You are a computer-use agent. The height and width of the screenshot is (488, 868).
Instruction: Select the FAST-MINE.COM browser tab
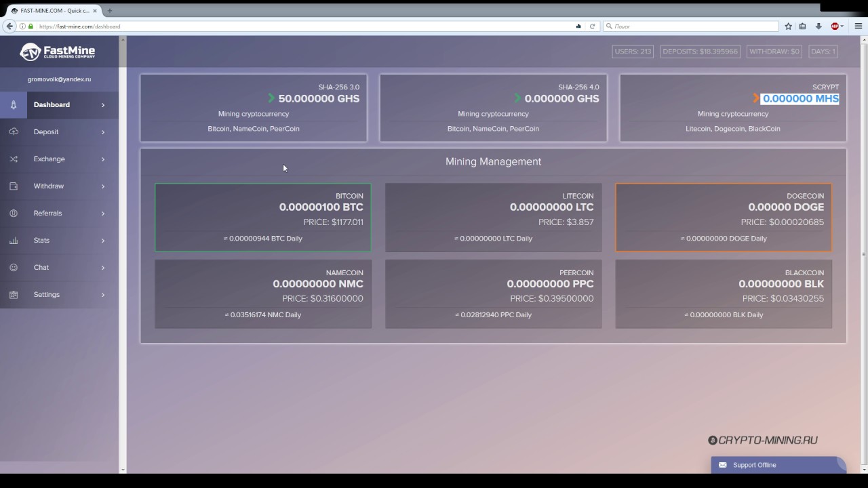tap(53, 11)
